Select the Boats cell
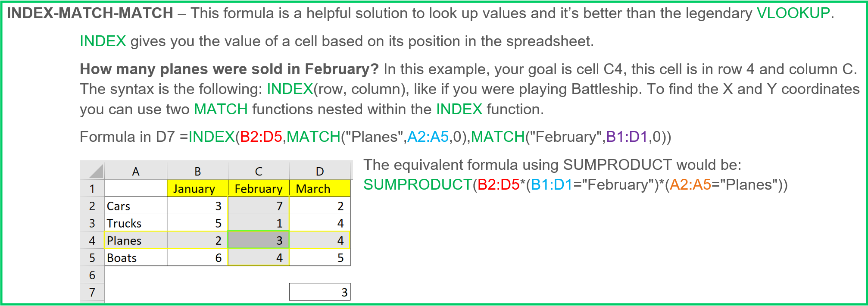 pos(136,257)
